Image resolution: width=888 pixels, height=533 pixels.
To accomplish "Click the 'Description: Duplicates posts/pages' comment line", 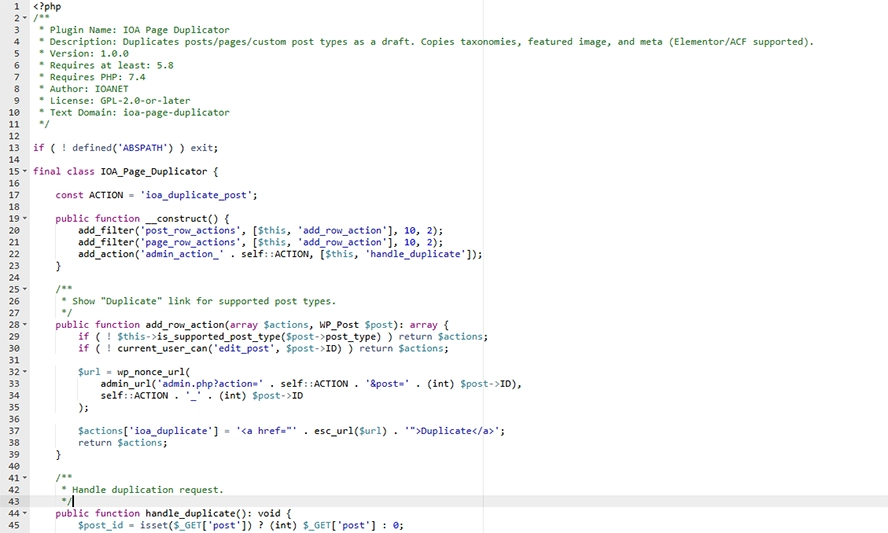I will (432, 41).
